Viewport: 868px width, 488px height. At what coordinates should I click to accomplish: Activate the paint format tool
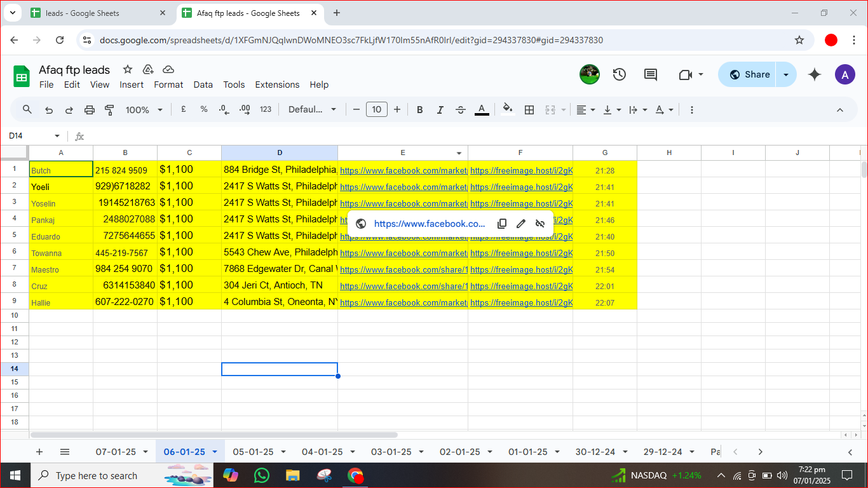[109, 110]
